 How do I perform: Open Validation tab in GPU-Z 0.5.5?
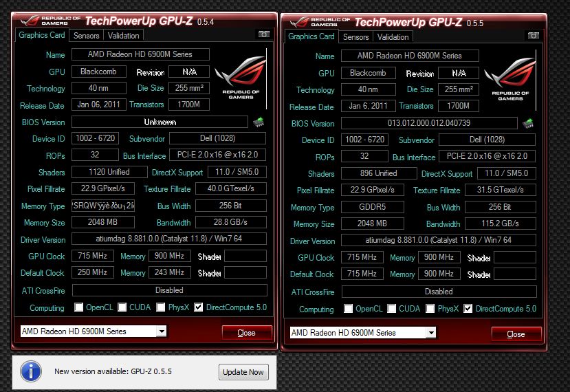pos(393,37)
